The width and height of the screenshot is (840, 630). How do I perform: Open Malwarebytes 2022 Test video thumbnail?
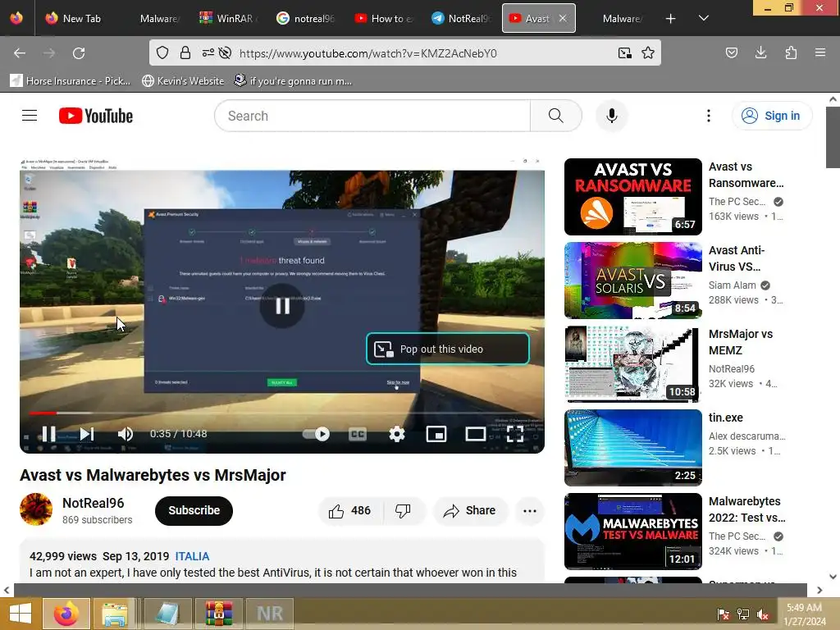click(633, 531)
